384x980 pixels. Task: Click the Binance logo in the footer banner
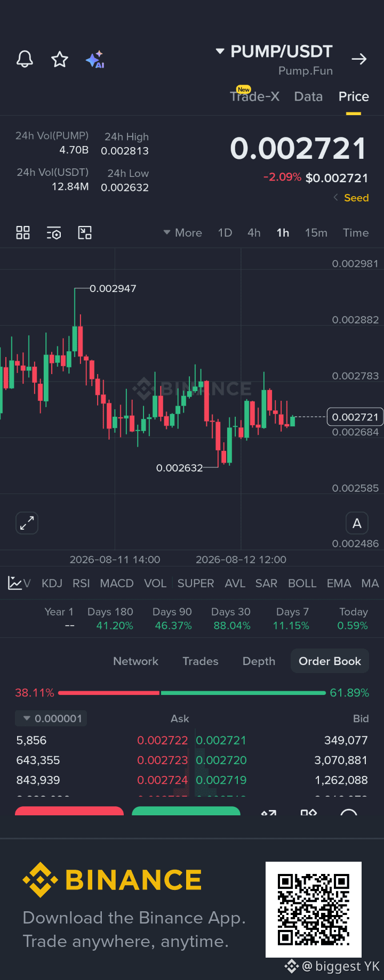point(112,880)
